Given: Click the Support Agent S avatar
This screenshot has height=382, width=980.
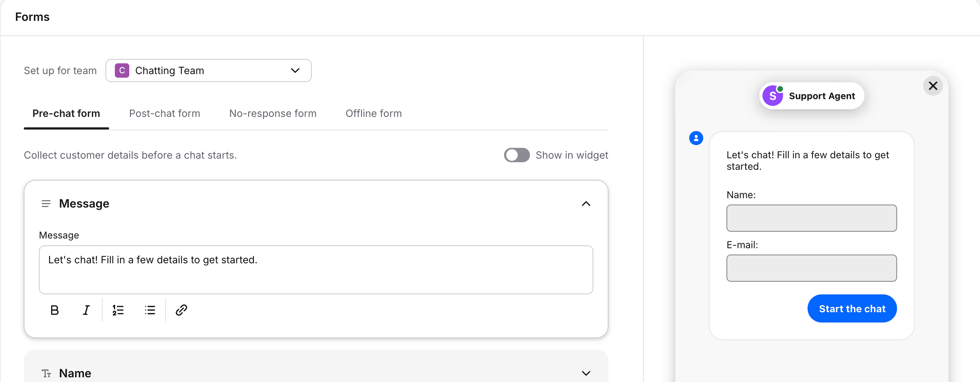Looking at the screenshot, I should [x=773, y=96].
